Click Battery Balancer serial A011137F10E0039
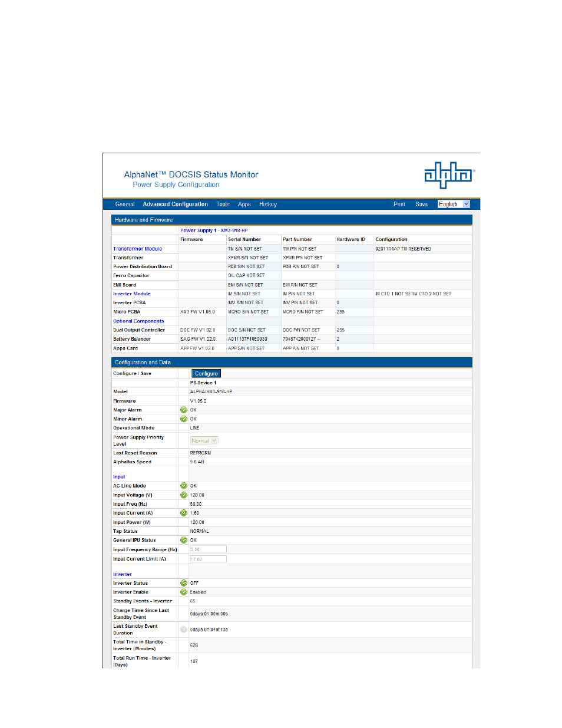 click(247, 339)
